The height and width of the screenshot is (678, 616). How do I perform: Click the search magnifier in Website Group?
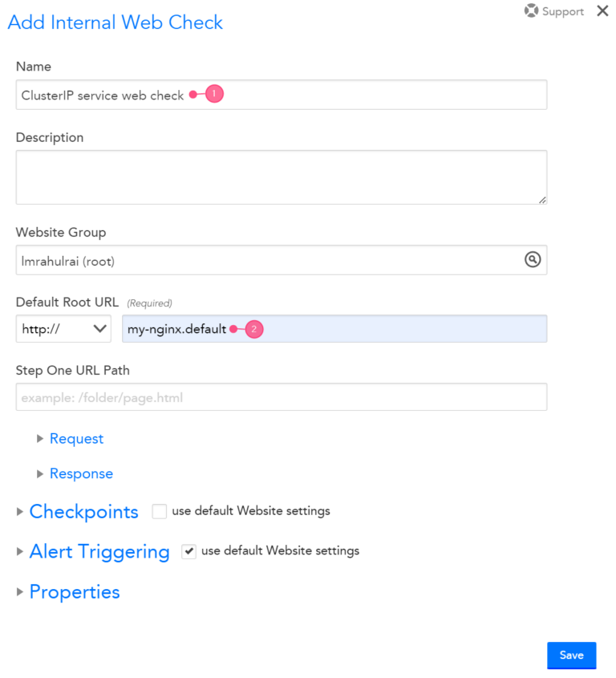[533, 260]
